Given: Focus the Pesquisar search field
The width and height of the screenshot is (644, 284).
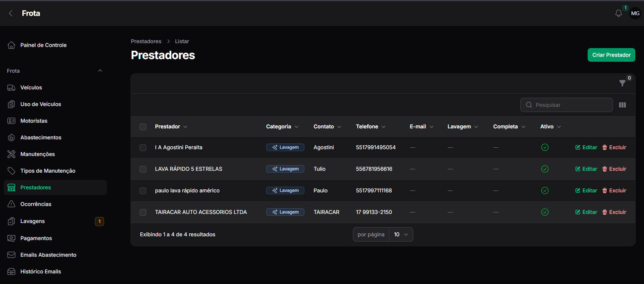Looking at the screenshot, I should click(566, 105).
